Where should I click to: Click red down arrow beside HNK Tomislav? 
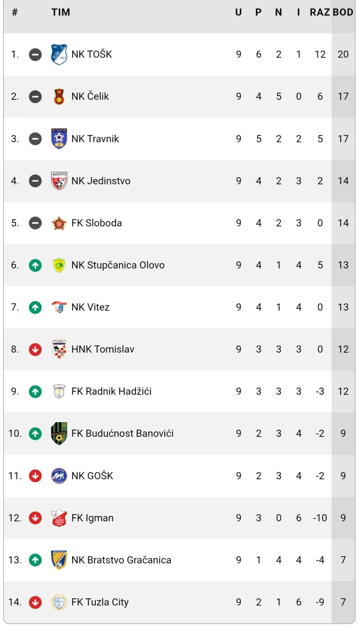click(35, 349)
